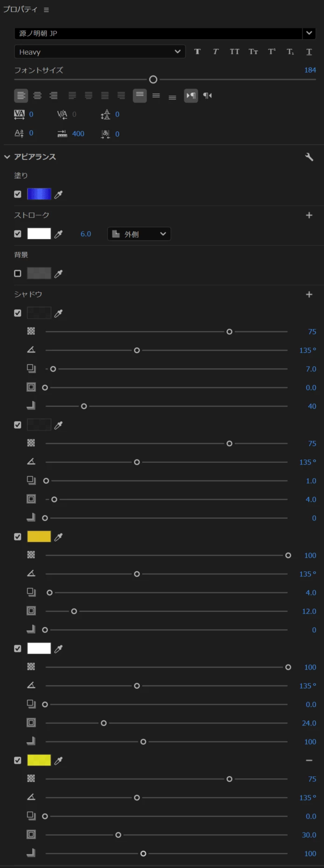Pick fill color with eyedropper

[x=58, y=194]
